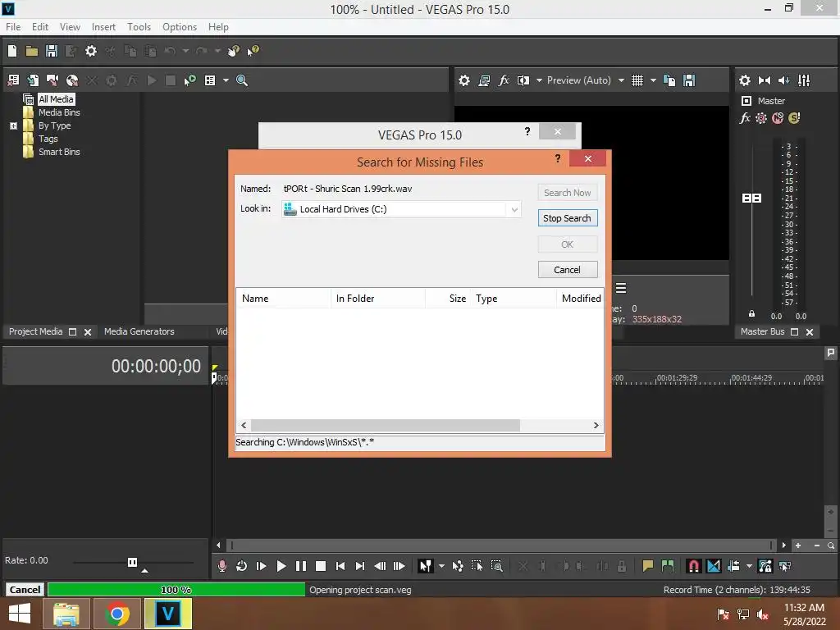Image resolution: width=840 pixels, height=630 pixels.
Task: Open Auto Ripple mode dropdown arrow
Action: [x=749, y=566]
